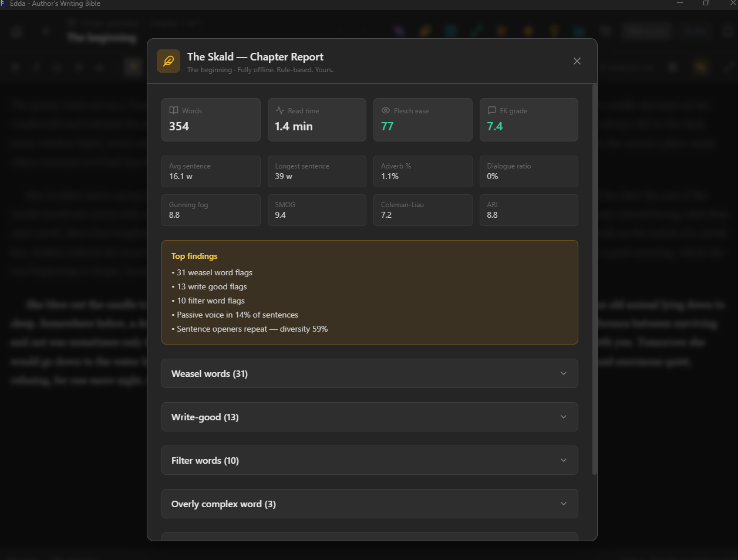The width and height of the screenshot is (738, 560).
Task: Click the 10 filter word flags finding
Action: click(x=208, y=301)
